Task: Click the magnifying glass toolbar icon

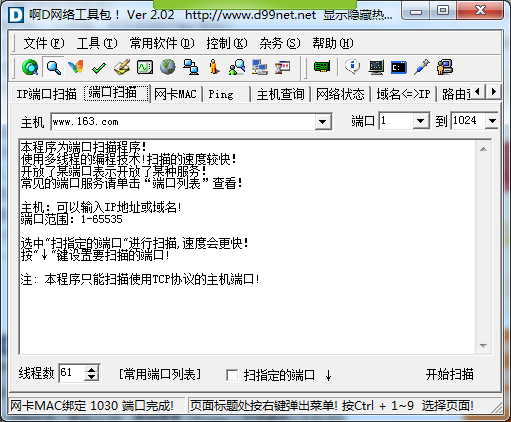Action: click(x=53, y=67)
